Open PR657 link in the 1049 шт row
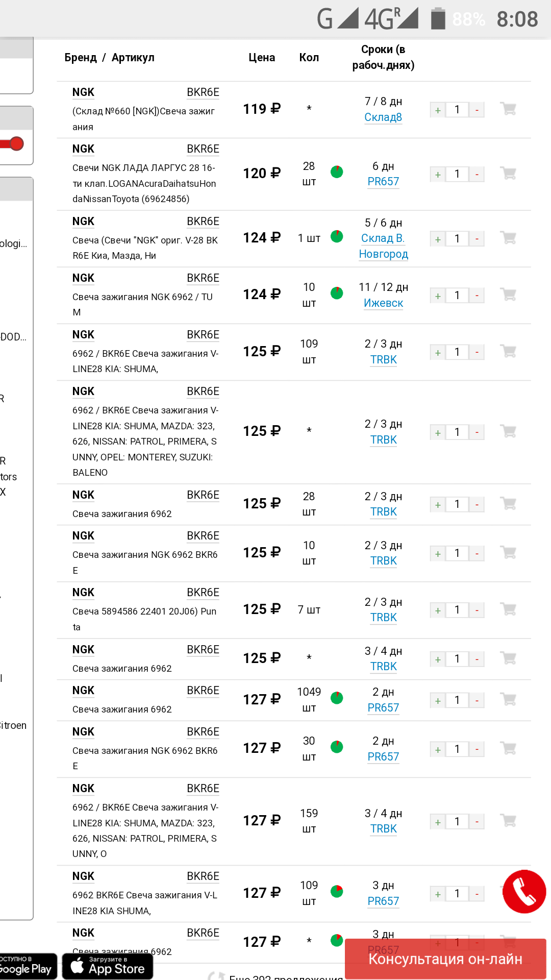Screen dimensions: 551x980 pos(383,708)
